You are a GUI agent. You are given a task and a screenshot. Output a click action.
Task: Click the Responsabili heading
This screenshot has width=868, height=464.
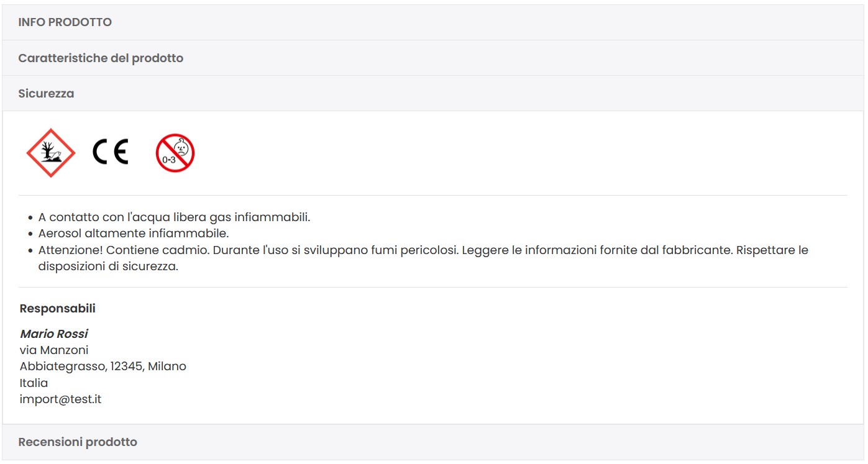tap(58, 308)
